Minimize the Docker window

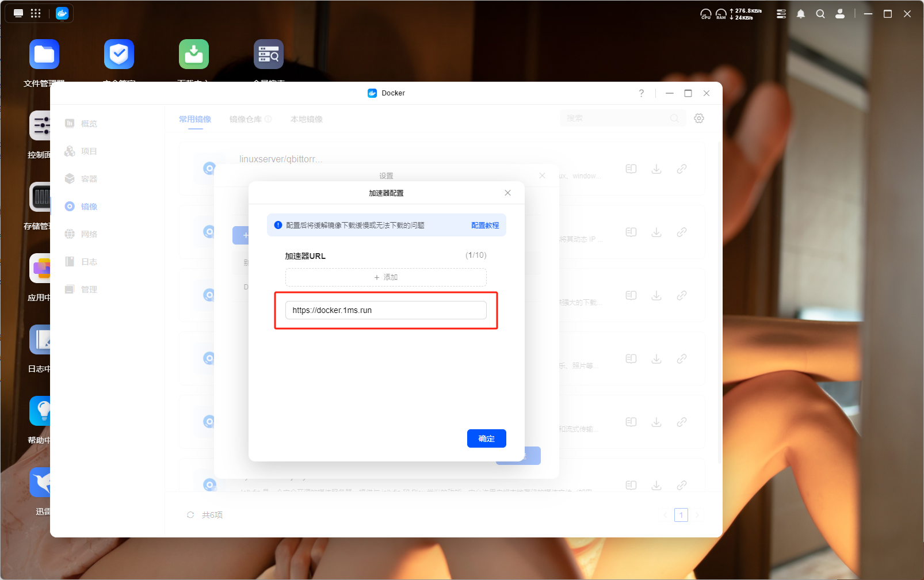[670, 93]
